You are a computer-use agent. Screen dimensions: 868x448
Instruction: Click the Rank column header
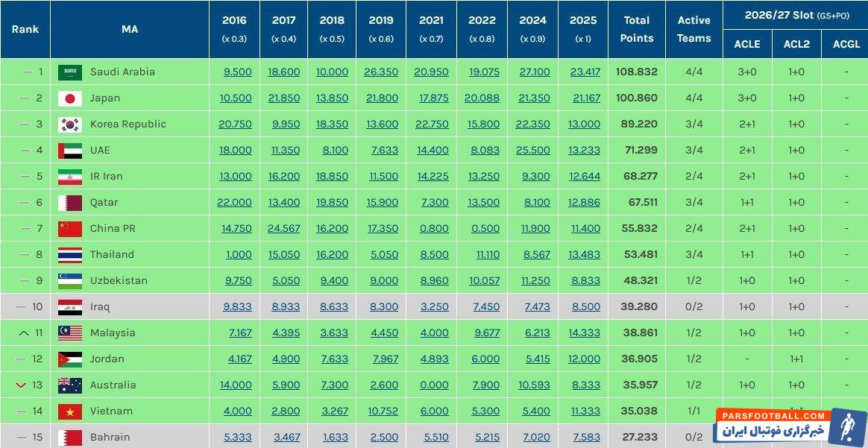(x=25, y=29)
